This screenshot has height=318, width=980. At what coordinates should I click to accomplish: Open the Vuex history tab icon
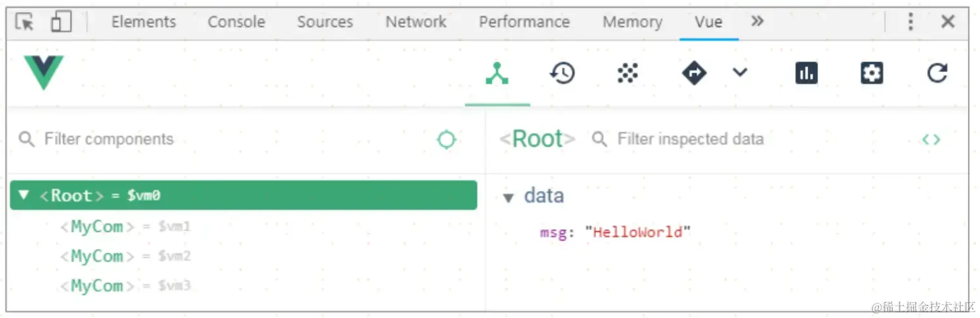[x=562, y=73]
